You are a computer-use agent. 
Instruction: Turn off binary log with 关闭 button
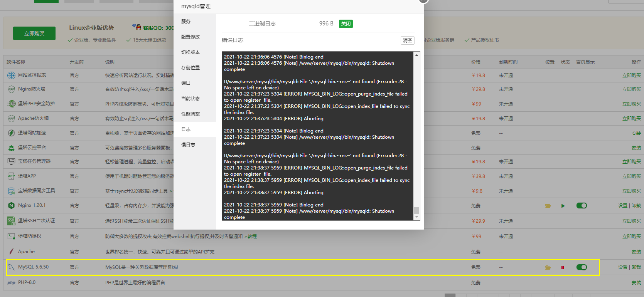[346, 24]
